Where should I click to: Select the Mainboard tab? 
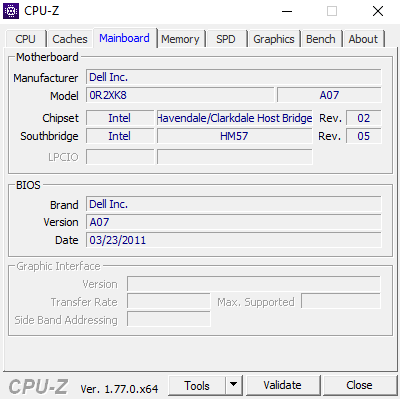point(124,38)
